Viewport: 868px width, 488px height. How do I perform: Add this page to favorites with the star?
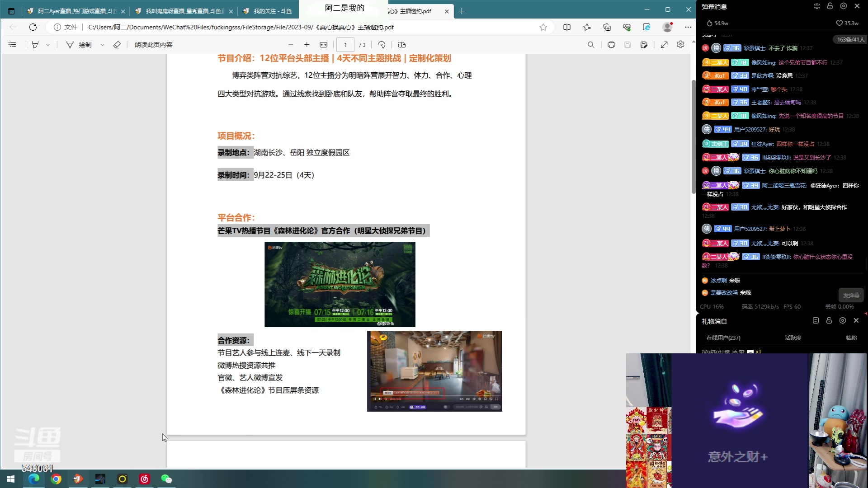click(x=543, y=27)
